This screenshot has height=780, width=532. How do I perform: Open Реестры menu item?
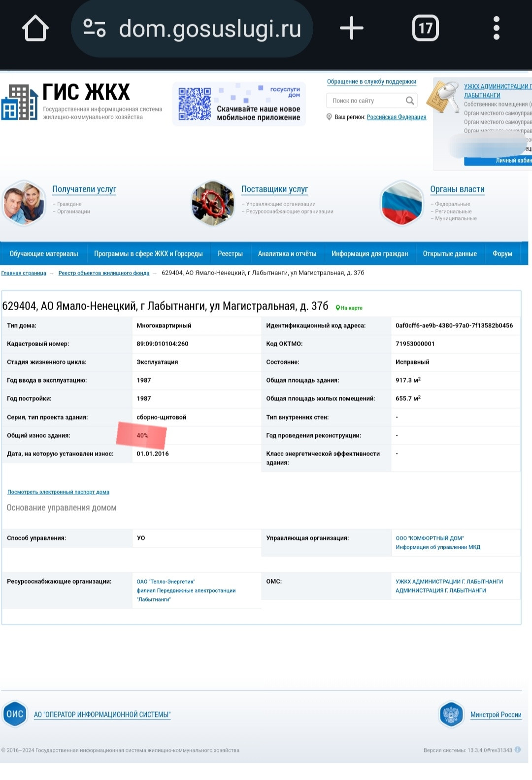(x=230, y=253)
